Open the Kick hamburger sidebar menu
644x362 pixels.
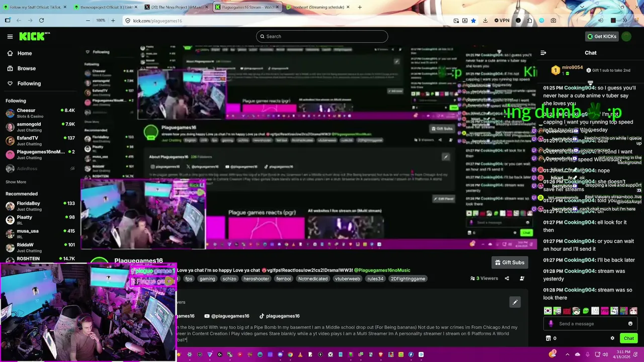(10, 36)
